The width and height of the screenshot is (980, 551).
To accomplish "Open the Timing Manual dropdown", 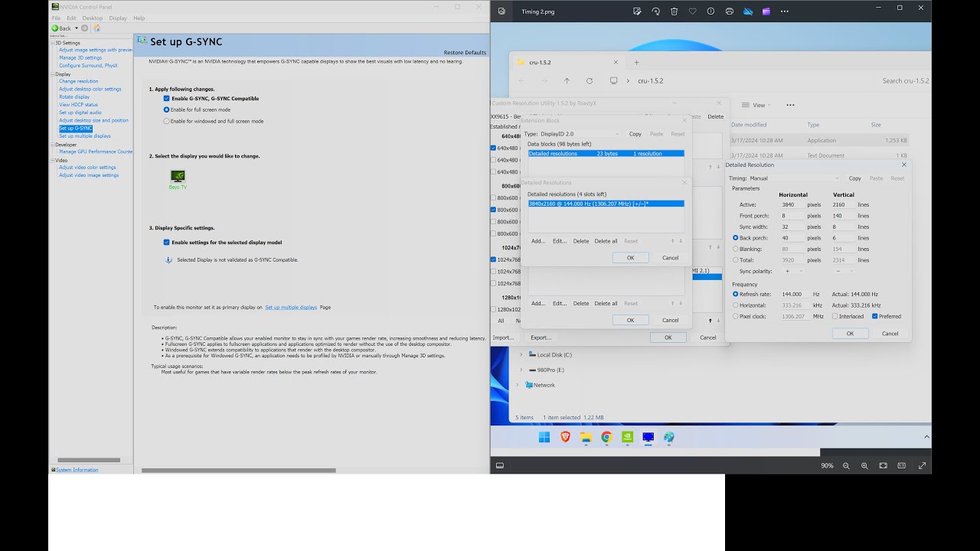I will click(x=794, y=178).
